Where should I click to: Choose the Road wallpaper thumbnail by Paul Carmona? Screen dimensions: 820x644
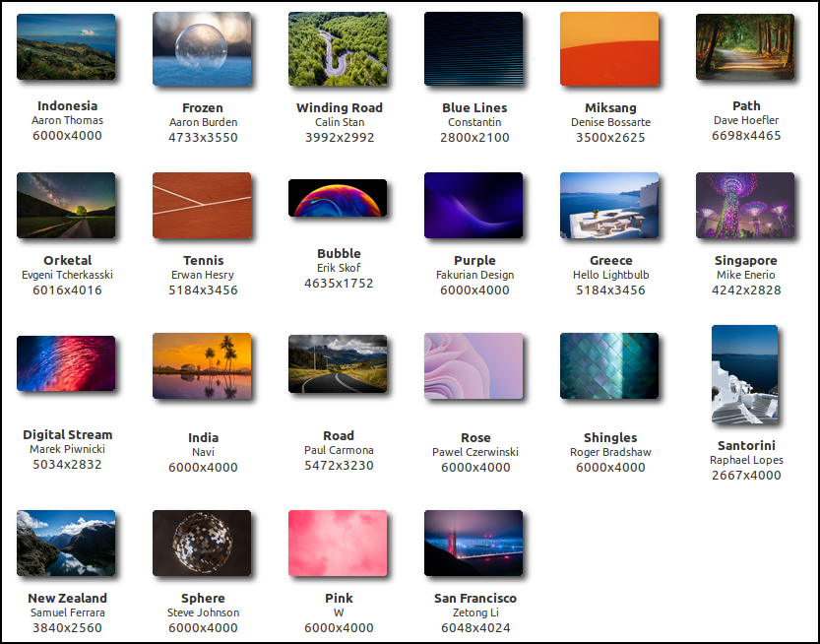click(338, 363)
